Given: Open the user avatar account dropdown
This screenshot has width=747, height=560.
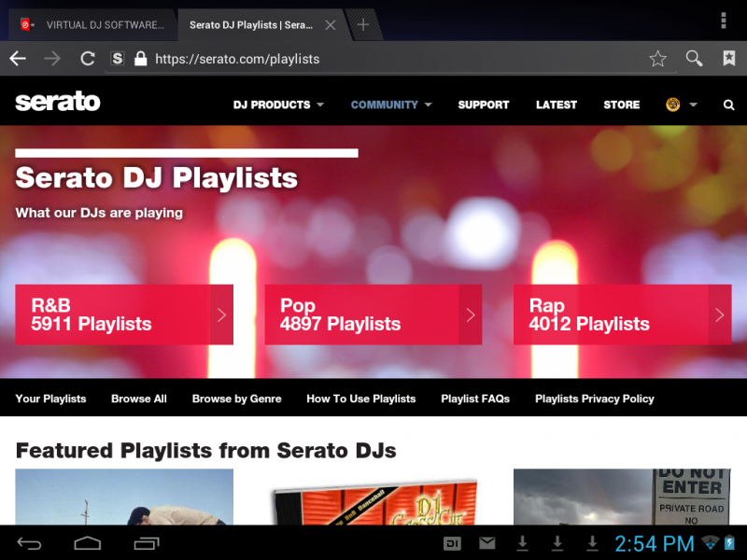Looking at the screenshot, I should click(681, 105).
